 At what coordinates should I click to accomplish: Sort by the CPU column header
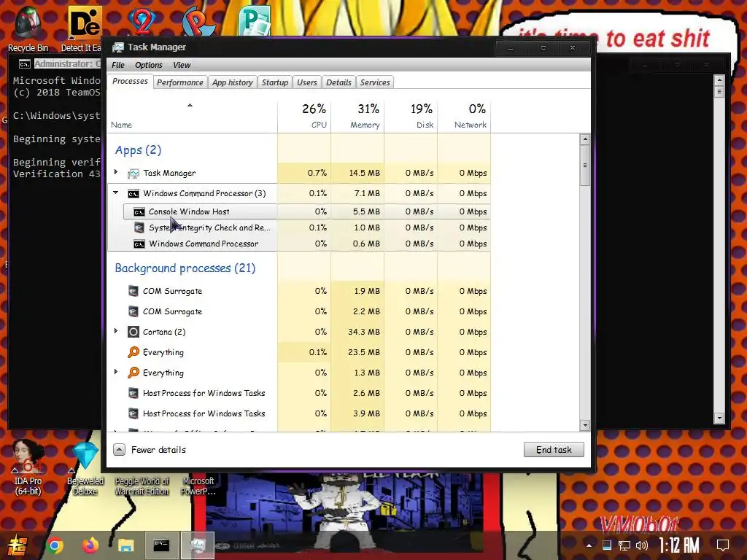(304, 116)
